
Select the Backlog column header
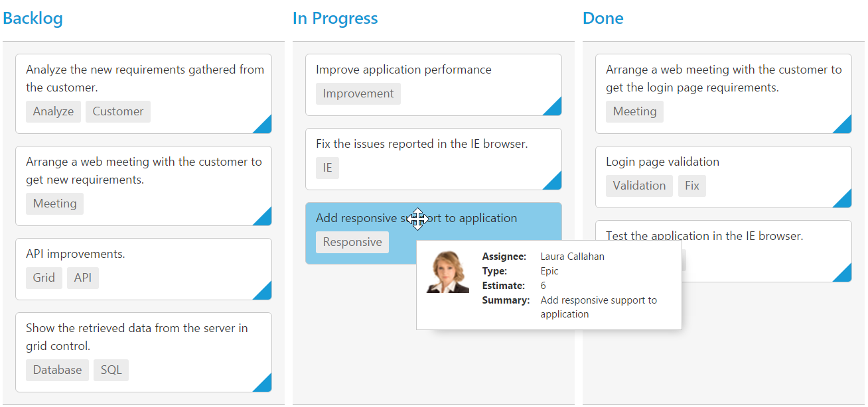click(x=33, y=19)
